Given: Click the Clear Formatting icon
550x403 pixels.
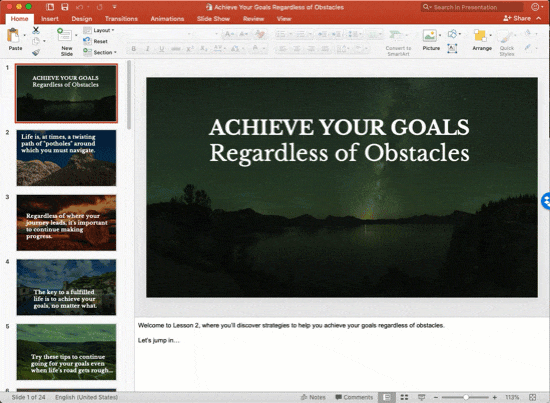Looking at the screenshot, I should [x=260, y=34].
